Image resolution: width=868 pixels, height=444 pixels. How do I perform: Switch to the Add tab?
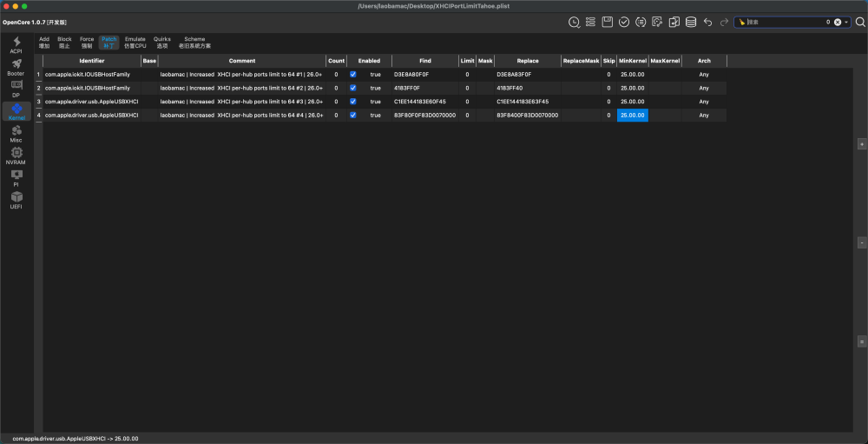click(44, 43)
